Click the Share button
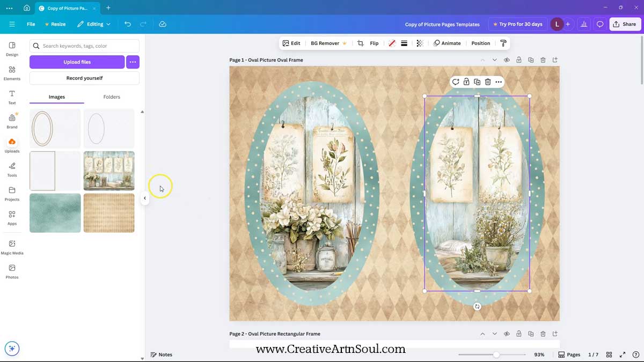This screenshot has height=362, width=644. [625, 24]
